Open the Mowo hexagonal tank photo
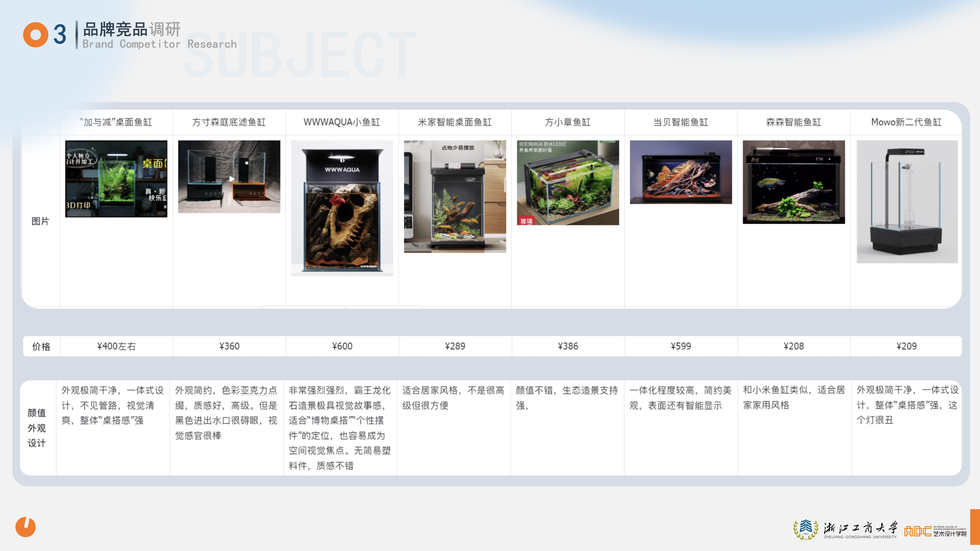This screenshot has height=551, width=980. [x=907, y=202]
